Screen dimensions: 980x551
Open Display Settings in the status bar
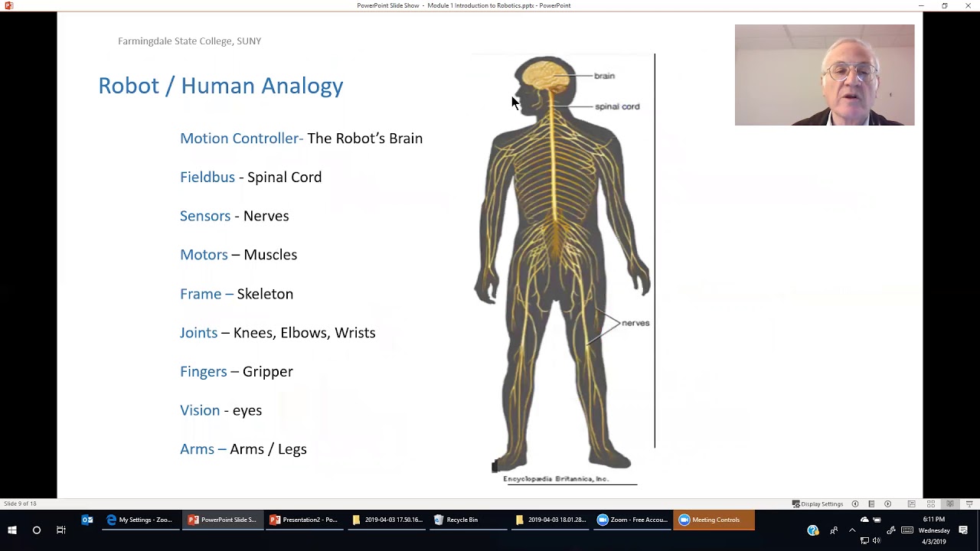coord(818,504)
